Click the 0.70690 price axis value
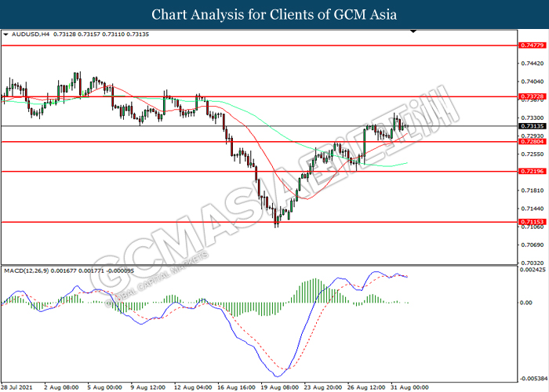 [x=533, y=245]
